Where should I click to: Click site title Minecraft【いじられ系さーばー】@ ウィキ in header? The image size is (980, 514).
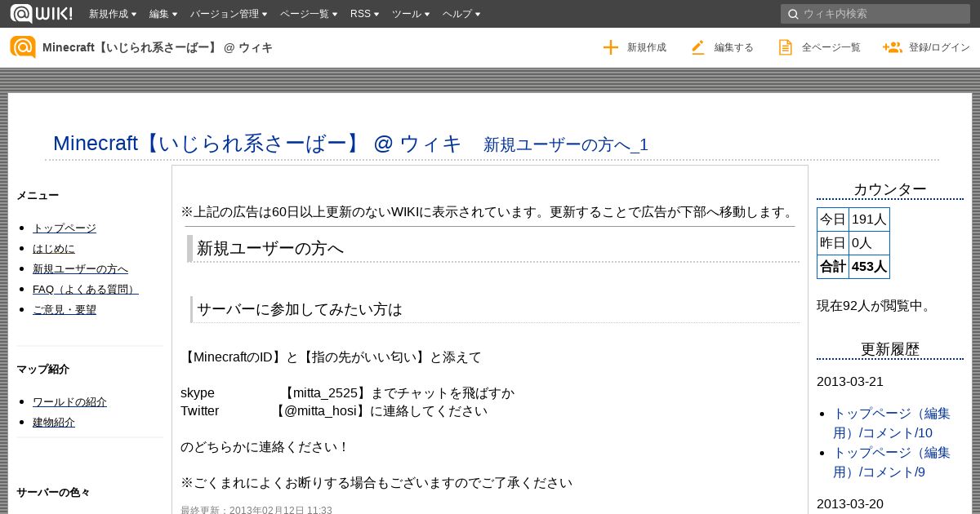[x=158, y=47]
